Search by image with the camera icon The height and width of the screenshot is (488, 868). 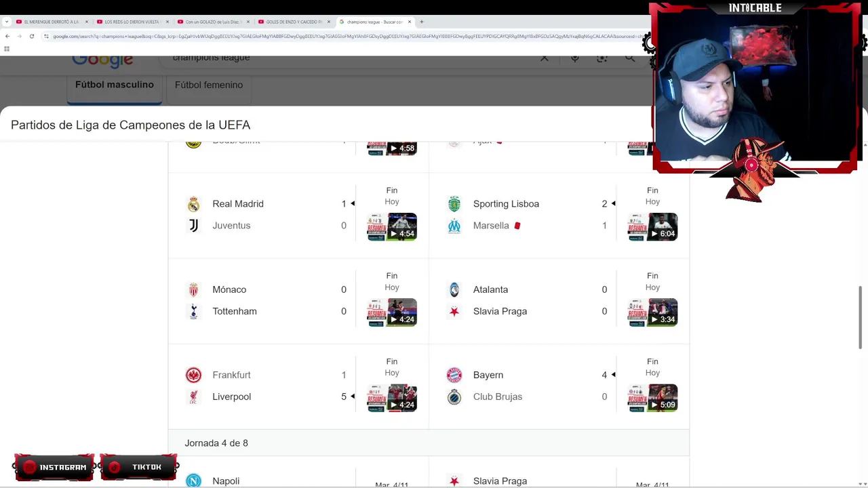602,58
